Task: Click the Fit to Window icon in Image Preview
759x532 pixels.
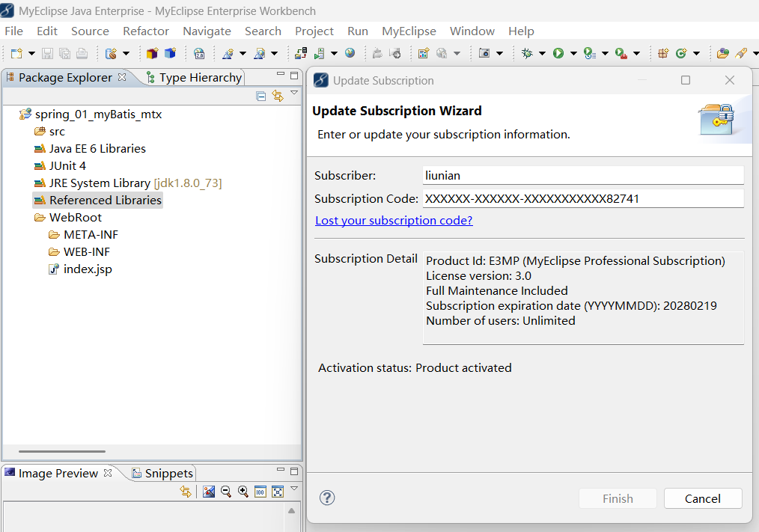Action: [278, 492]
